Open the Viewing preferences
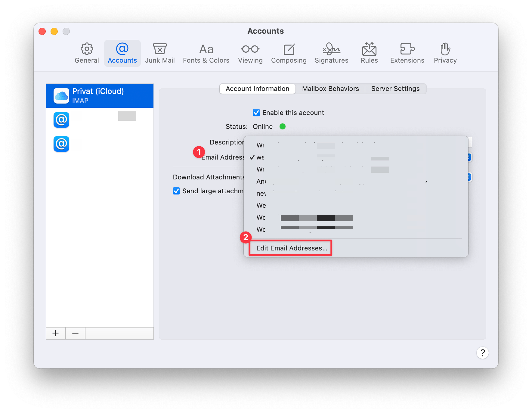The width and height of the screenshot is (532, 413). [x=250, y=53]
